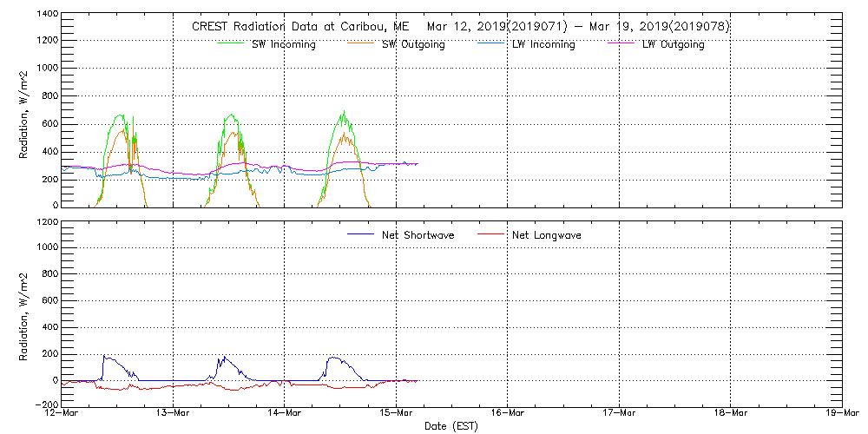This screenshot has height=434, width=868.
Task: Select the 12-Mar date tick label
Action: coord(62,414)
